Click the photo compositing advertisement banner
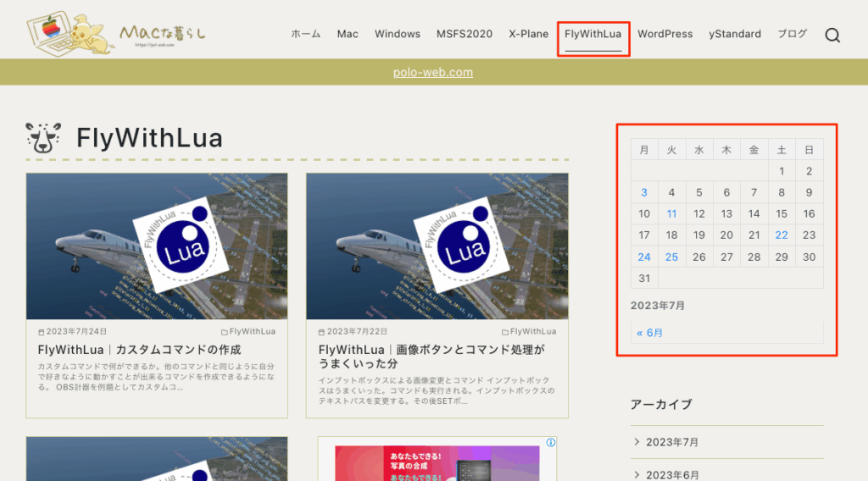 437,463
